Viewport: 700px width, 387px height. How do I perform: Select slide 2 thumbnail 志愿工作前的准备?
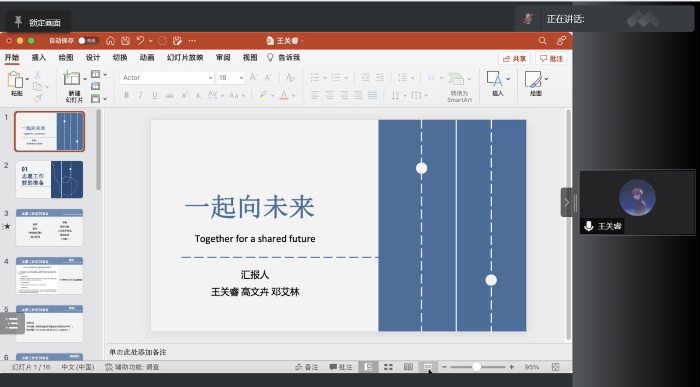pyautogui.click(x=49, y=179)
